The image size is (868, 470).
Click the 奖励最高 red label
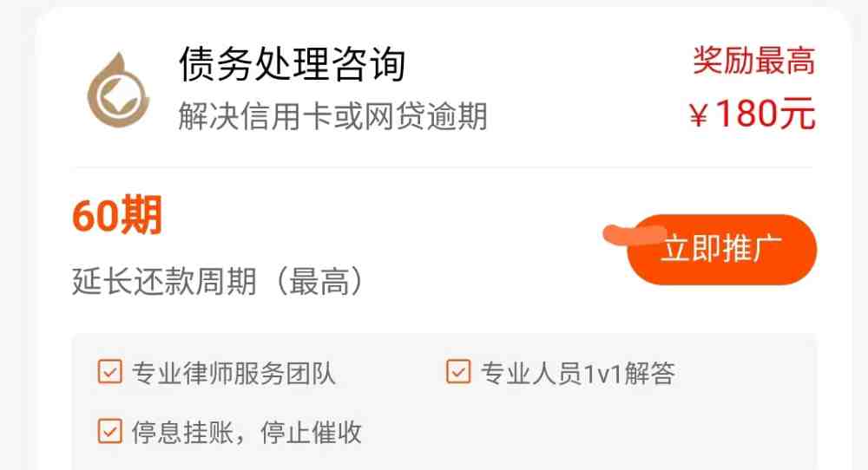click(754, 61)
